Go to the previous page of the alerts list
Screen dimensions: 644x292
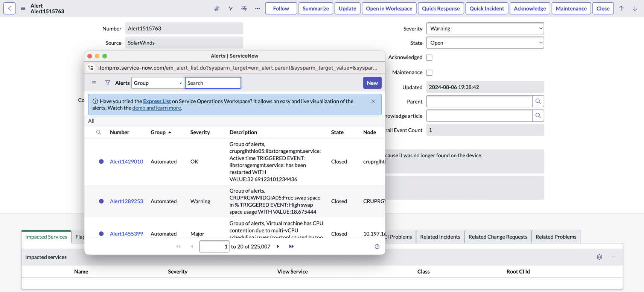(x=192, y=246)
